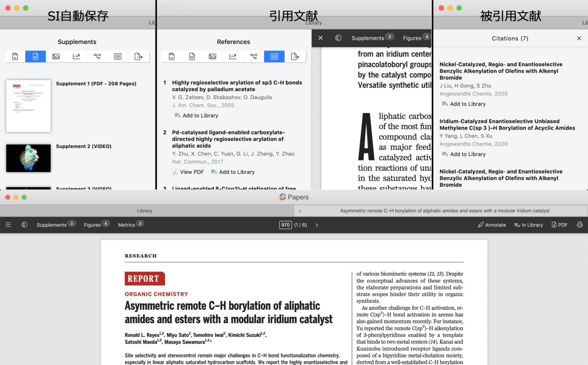The width and height of the screenshot is (588, 365).
Task: Open node graph icon in Supplements panel
Action: pyautogui.click(x=97, y=56)
